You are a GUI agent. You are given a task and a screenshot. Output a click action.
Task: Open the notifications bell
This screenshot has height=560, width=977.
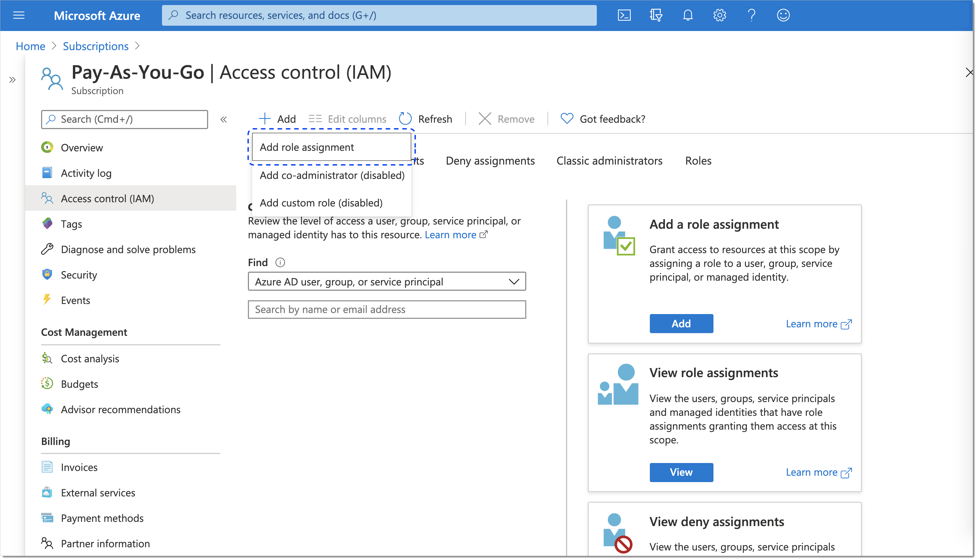click(688, 15)
